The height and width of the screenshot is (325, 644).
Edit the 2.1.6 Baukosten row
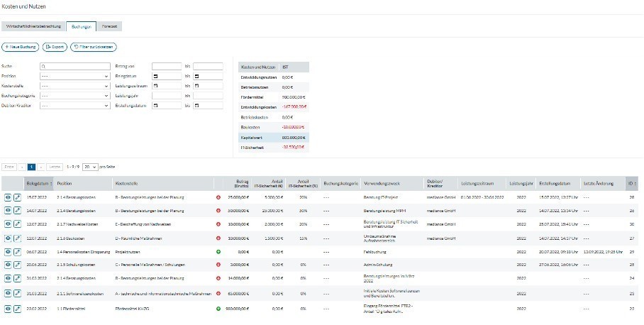tap(17, 238)
